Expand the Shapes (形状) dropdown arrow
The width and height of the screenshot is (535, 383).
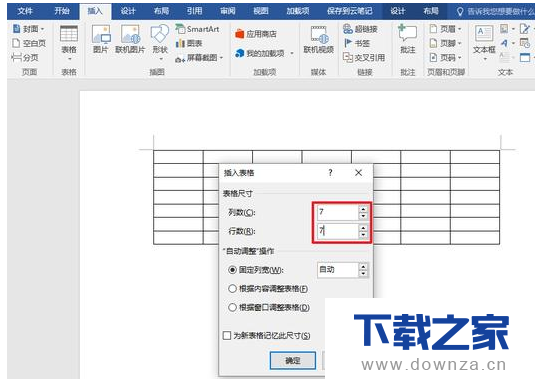160,59
